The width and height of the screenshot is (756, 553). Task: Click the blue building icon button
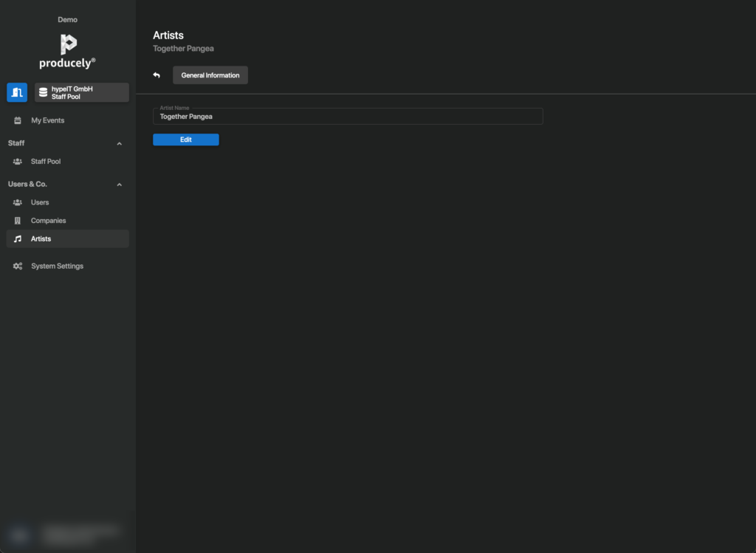pyautogui.click(x=17, y=92)
